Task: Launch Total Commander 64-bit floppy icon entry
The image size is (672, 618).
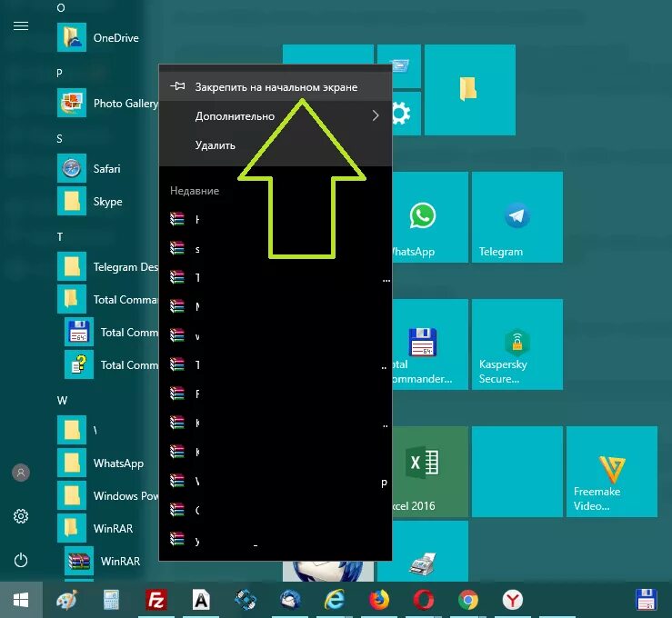Action: click(x=112, y=333)
